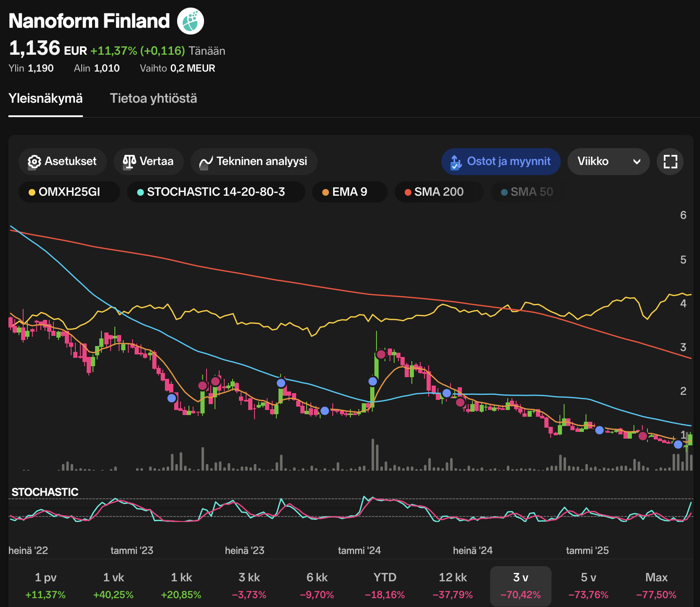Click the cyan STOCHASTIC color dot
The height and width of the screenshot is (607, 700).
pos(141,192)
